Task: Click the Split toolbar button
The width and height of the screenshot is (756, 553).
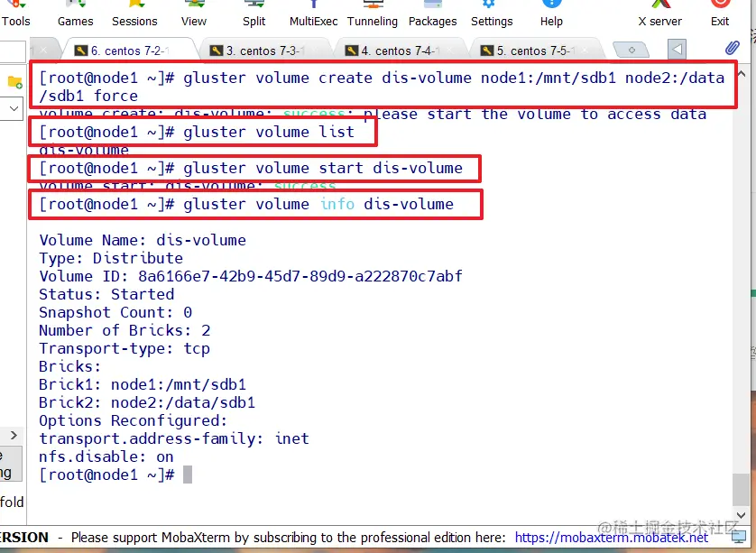Action: [254, 14]
